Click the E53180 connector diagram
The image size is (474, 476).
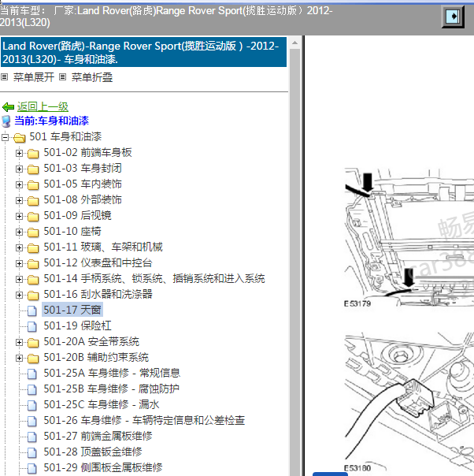click(409, 402)
